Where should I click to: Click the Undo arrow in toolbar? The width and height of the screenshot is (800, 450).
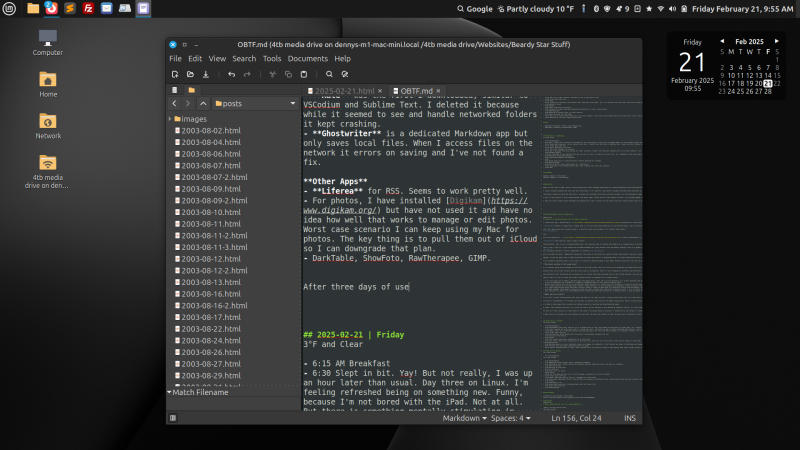coord(231,74)
